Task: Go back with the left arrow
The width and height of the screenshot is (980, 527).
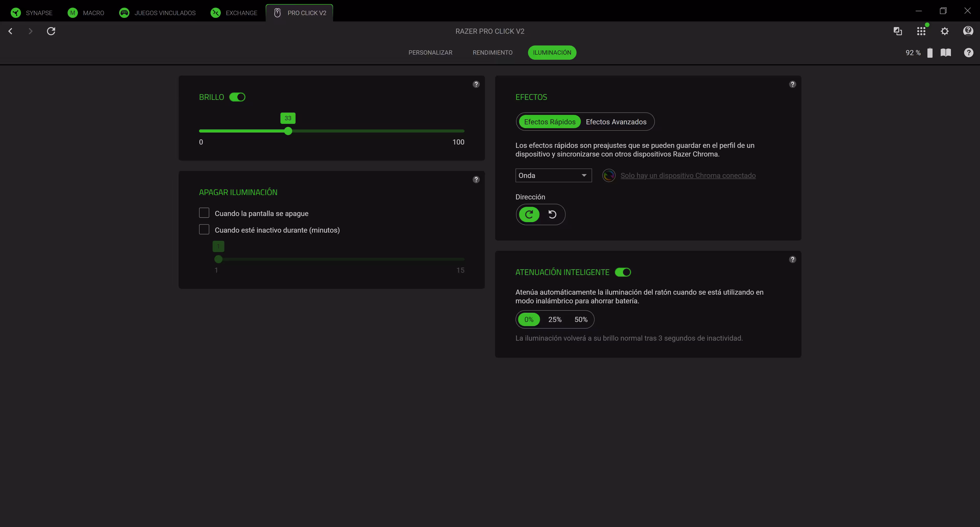Action: 11,31
